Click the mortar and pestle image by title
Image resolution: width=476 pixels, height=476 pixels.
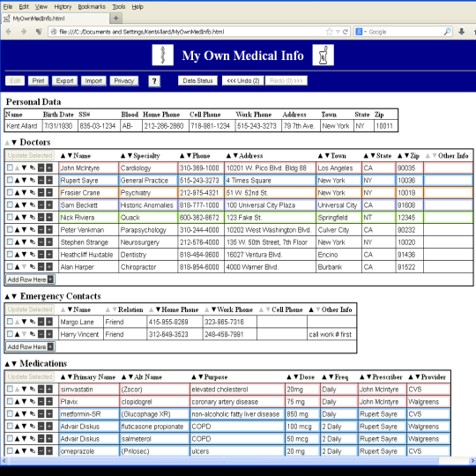[323, 55]
